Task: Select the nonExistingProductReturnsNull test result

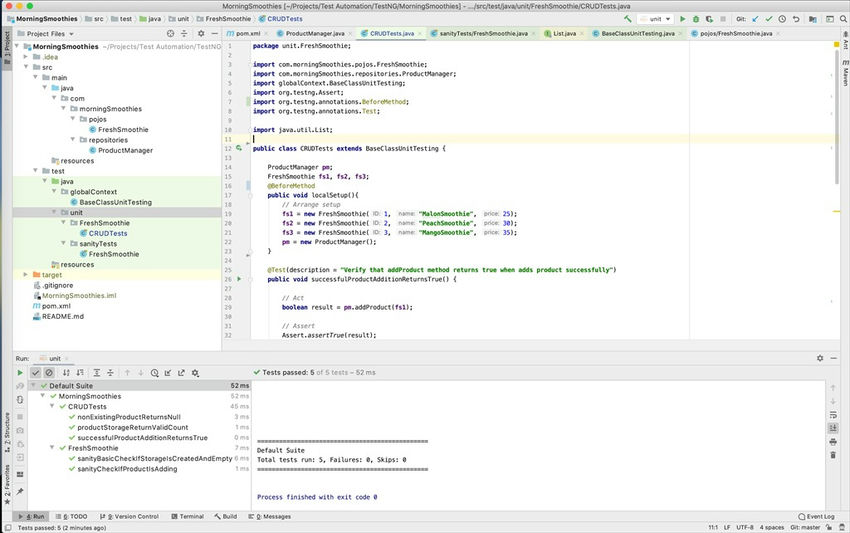Action: tap(129, 417)
